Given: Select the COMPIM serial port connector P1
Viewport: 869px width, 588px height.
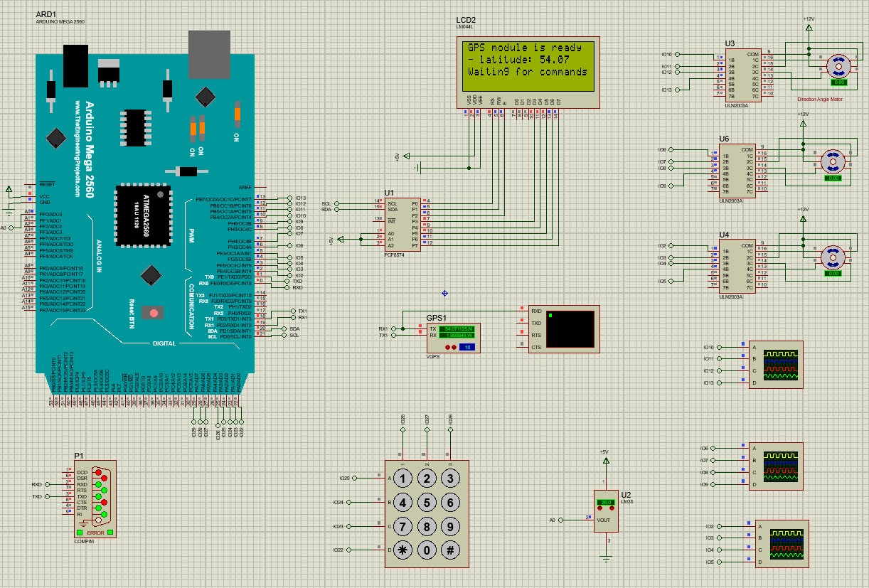Looking at the screenshot, I should [95, 498].
